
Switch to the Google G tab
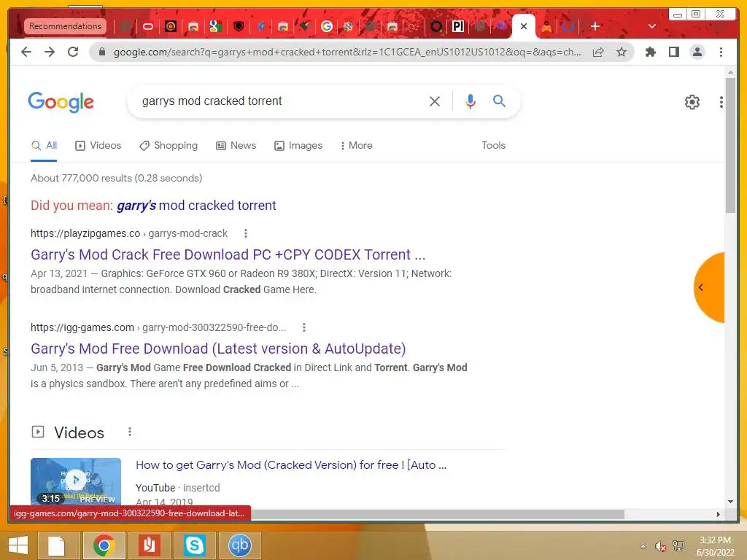tap(326, 26)
